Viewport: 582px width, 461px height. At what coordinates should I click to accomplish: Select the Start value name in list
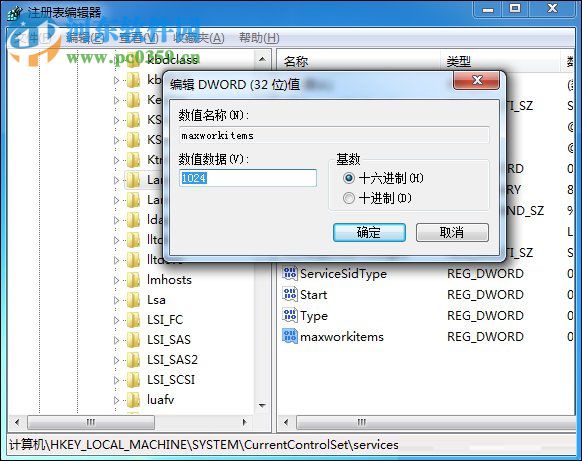[x=313, y=295]
